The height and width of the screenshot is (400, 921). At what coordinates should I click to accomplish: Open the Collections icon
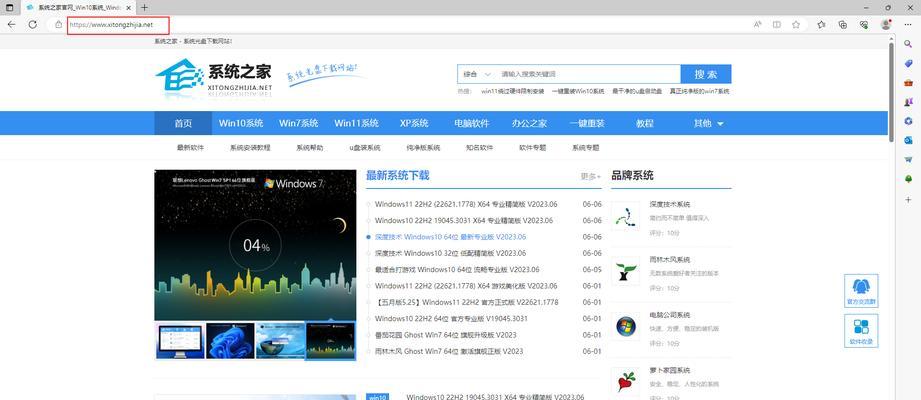[x=843, y=25]
